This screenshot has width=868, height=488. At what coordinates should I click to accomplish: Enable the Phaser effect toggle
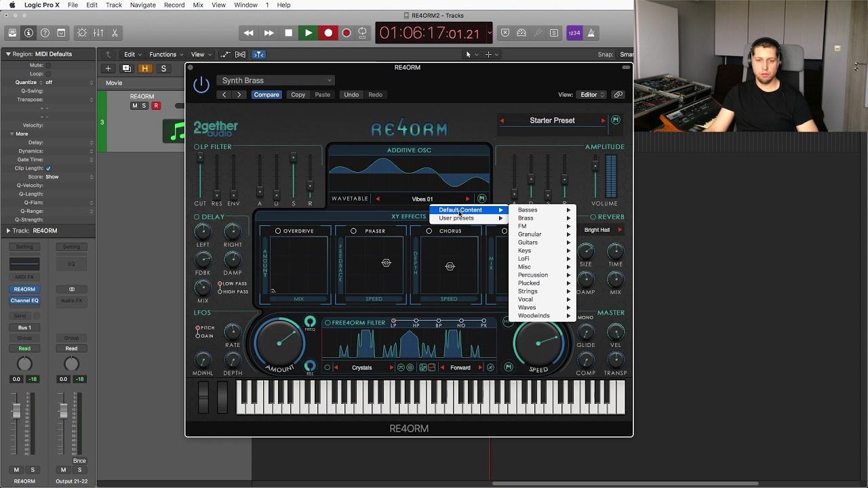tap(353, 231)
